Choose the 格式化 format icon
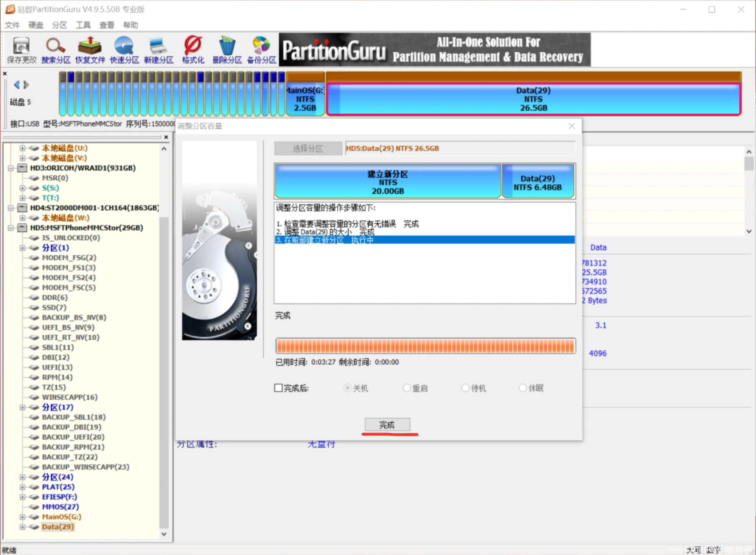Image resolution: width=756 pixels, height=555 pixels. tap(193, 50)
